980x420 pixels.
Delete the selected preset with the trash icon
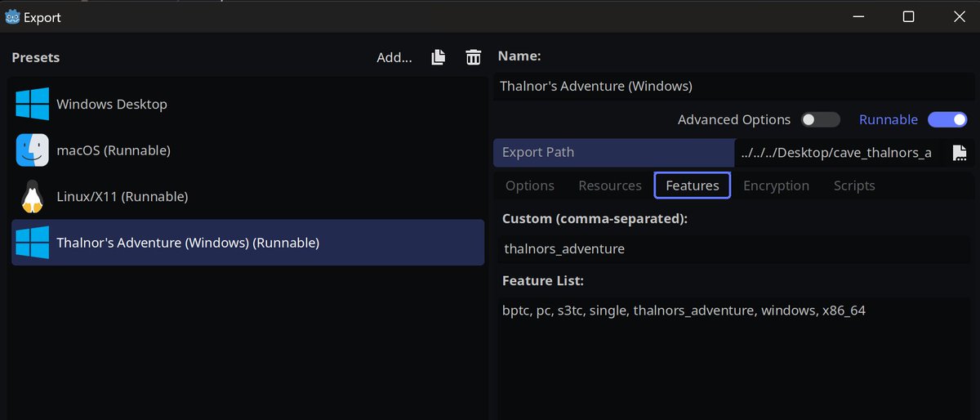(473, 57)
